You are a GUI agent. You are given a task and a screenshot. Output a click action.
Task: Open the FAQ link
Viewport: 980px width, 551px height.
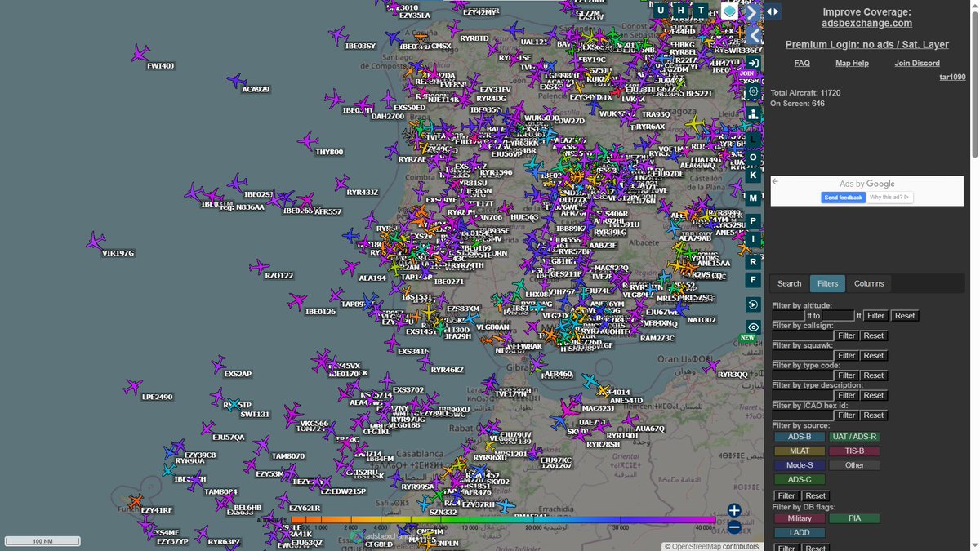802,63
